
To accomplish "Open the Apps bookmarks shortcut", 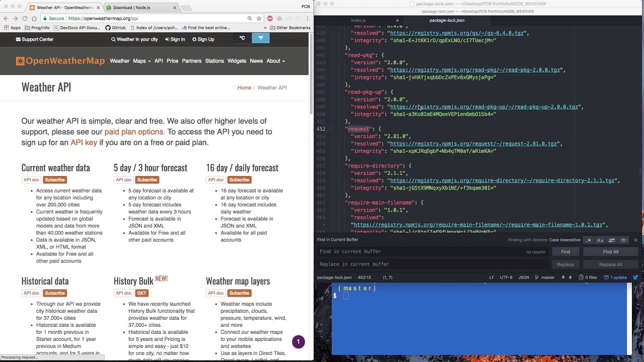I will (x=12, y=28).
